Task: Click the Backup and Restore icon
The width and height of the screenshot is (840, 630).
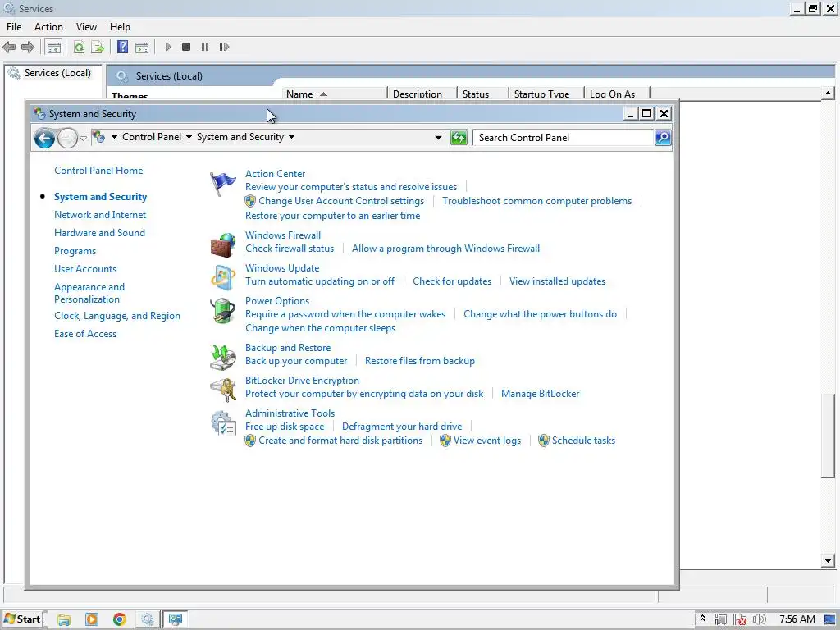Action: click(x=223, y=358)
